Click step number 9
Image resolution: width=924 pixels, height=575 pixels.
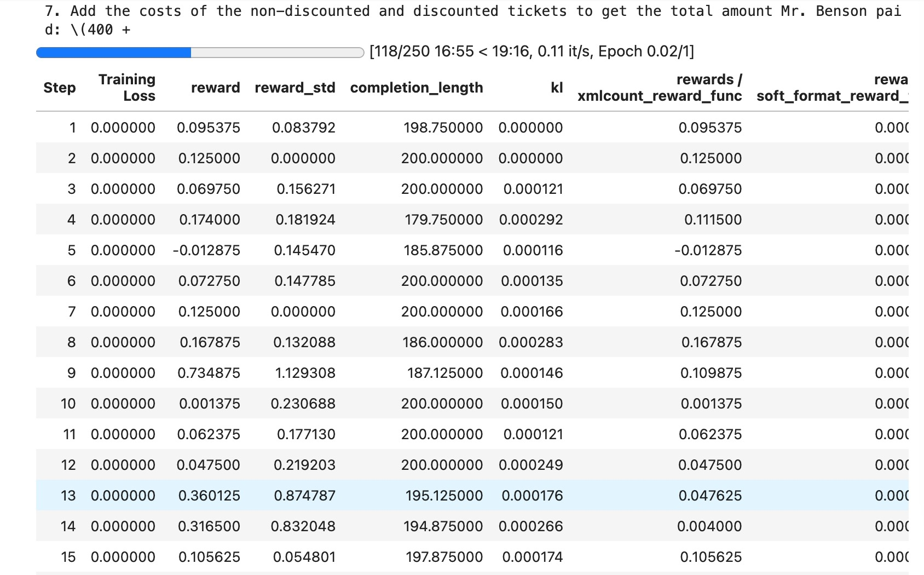pos(72,373)
